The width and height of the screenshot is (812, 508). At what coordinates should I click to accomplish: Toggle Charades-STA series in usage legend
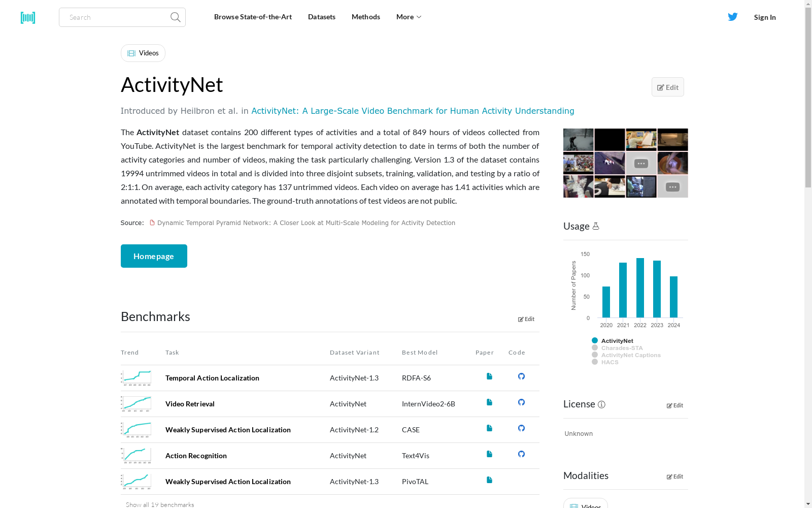617,348
